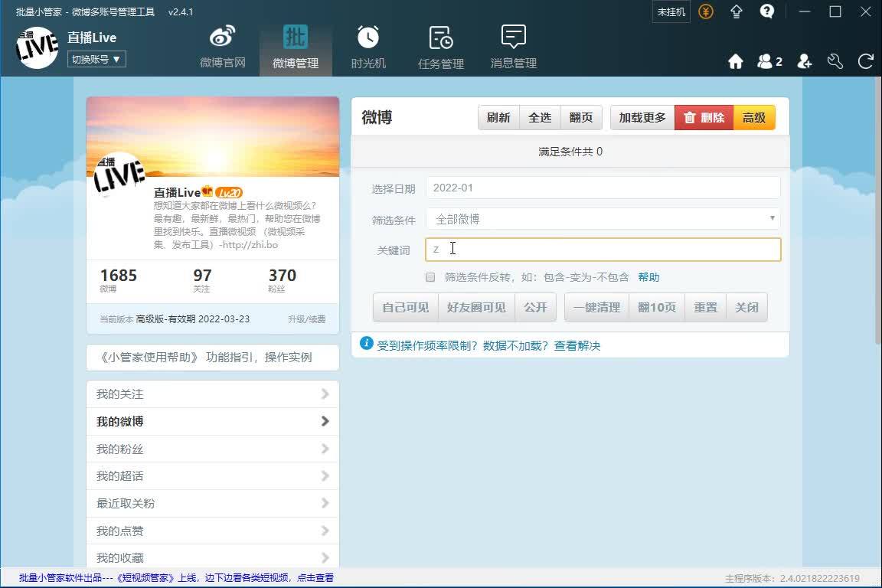Expand the 筛选条件 全部微博 dropdown
The width and height of the screenshot is (882, 588).
(x=603, y=219)
